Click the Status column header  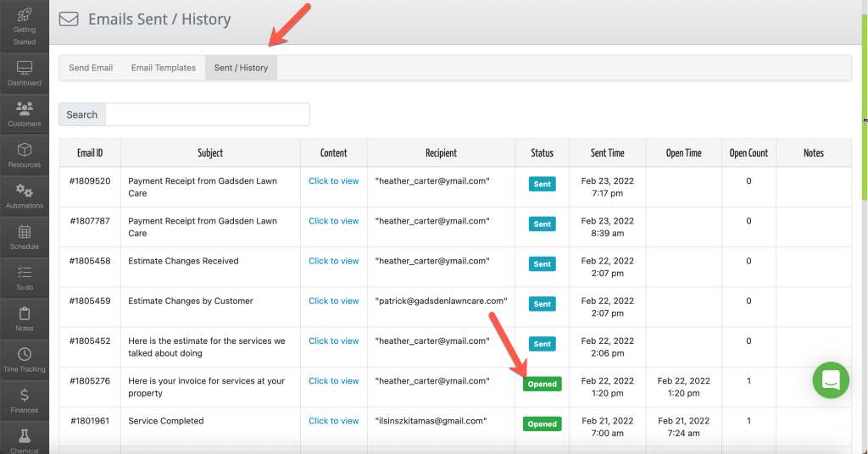click(542, 152)
